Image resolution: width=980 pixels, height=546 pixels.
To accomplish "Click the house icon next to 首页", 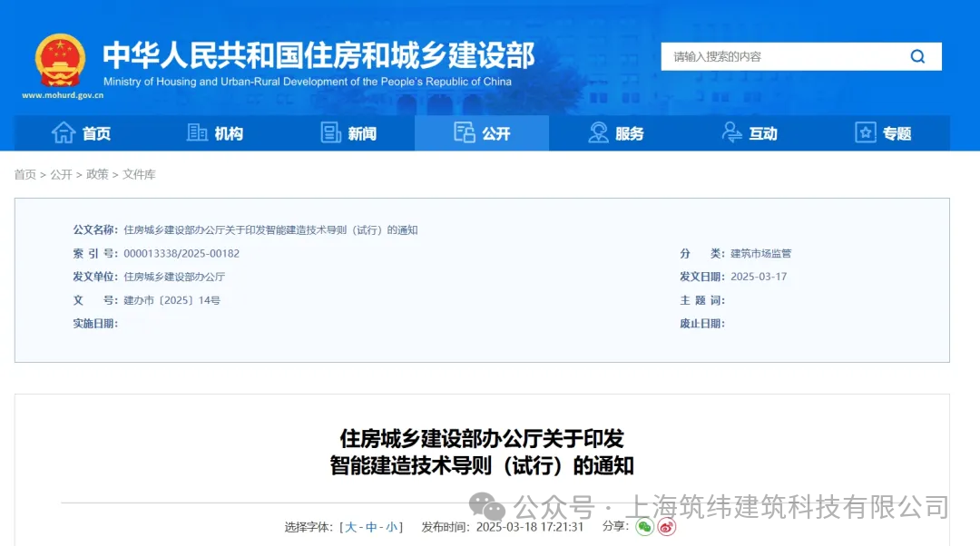I will pos(64,132).
